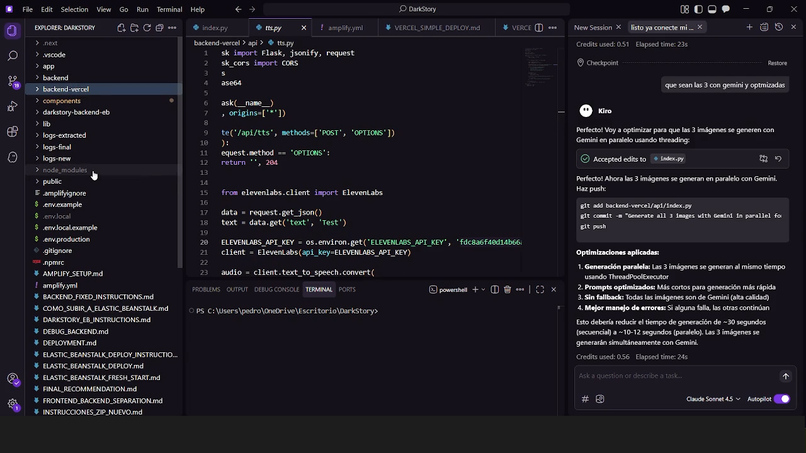
Task: Expand the .vscode folder
Action: point(103,55)
